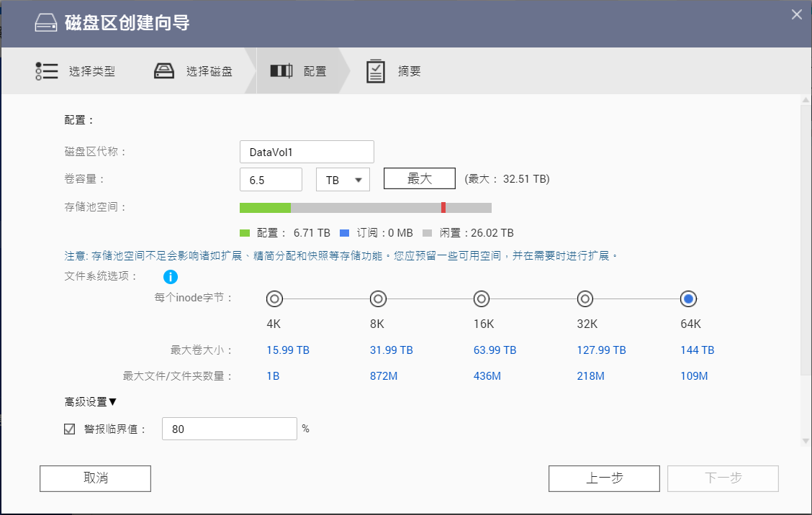The height and width of the screenshot is (515, 812).
Task: Select the 4K bytes per inode option
Action: pos(274,298)
